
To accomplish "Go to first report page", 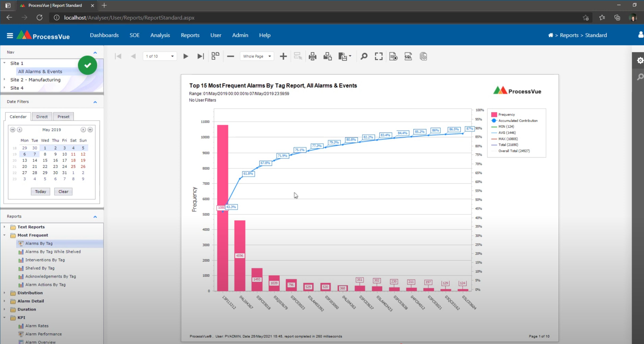I will [x=118, y=56].
